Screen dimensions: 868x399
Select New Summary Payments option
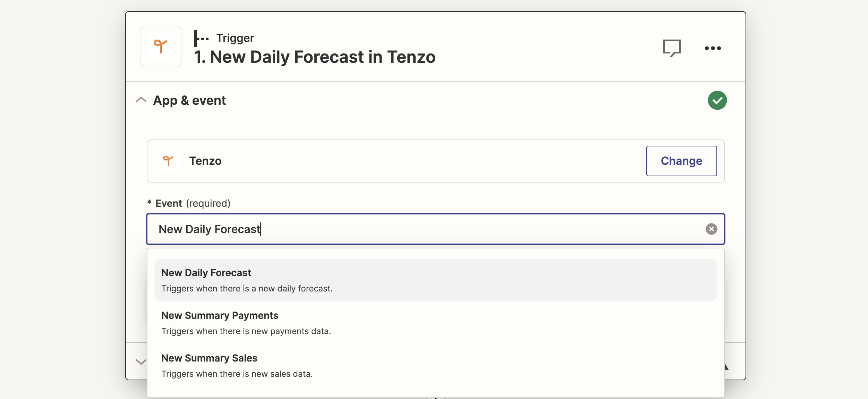pyautogui.click(x=436, y=323)
